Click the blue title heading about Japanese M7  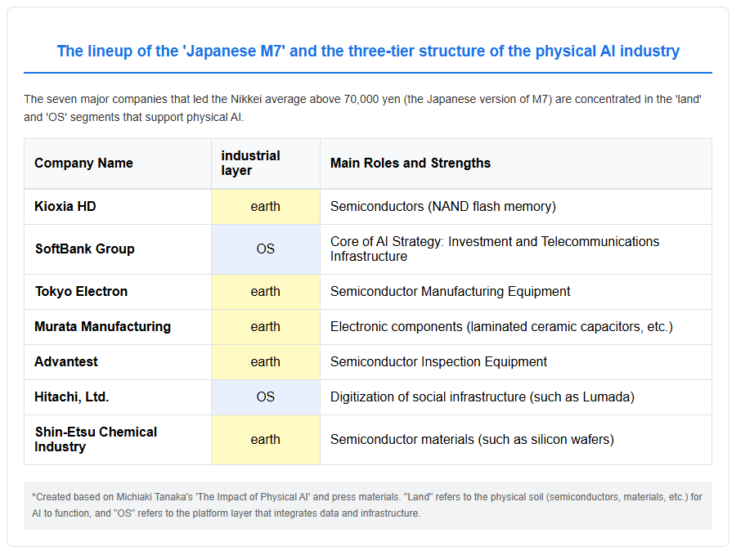(368, 51)
